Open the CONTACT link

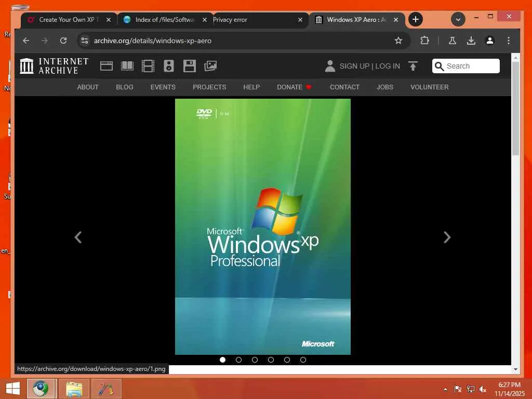pos(344,87)
